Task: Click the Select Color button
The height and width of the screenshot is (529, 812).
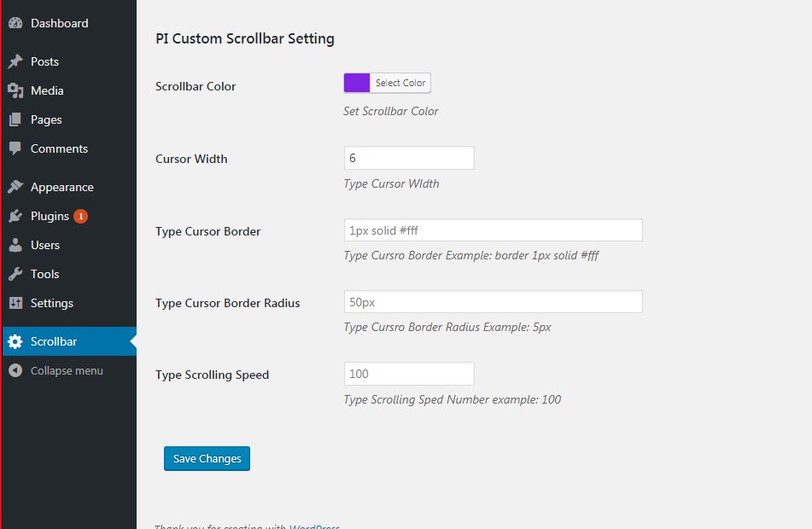Action: 400,83
